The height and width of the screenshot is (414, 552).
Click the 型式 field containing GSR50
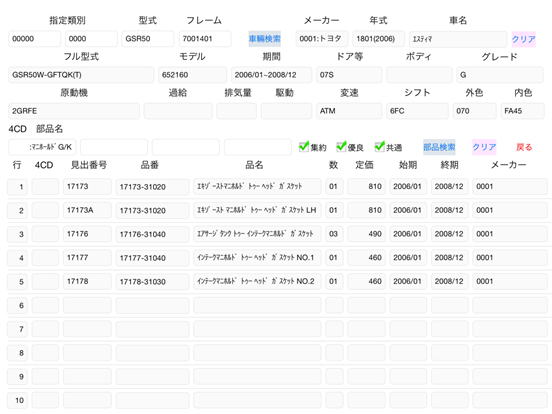point(147,38)
